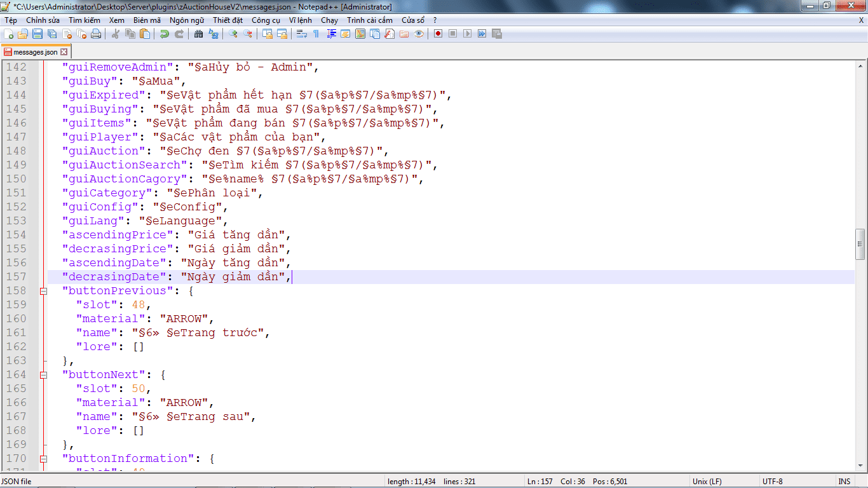This screenshot has height=488, width=868.
Task: Click the Undo arrow icon
Action: 164,34
